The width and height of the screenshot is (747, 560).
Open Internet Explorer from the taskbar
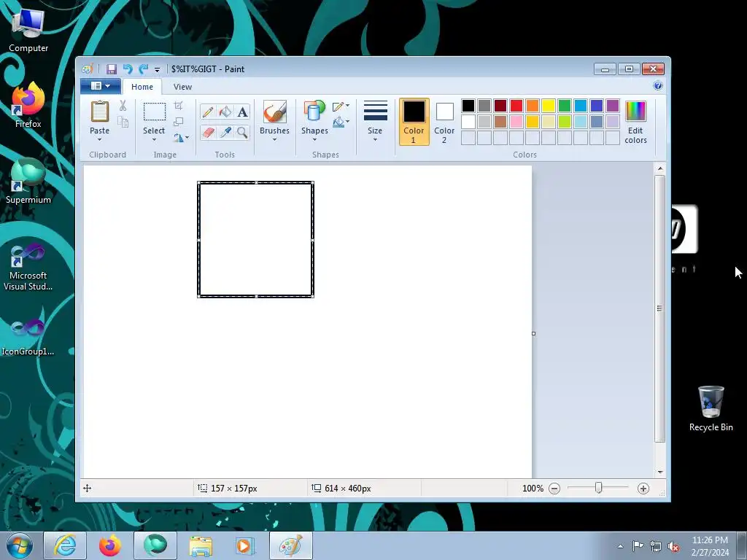point(65,545)
